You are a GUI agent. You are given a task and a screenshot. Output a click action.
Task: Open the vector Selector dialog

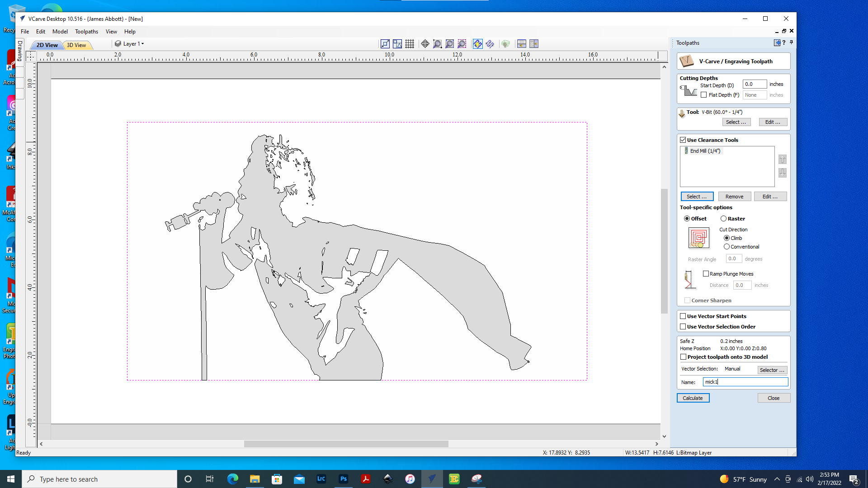(x=772, y=370)
